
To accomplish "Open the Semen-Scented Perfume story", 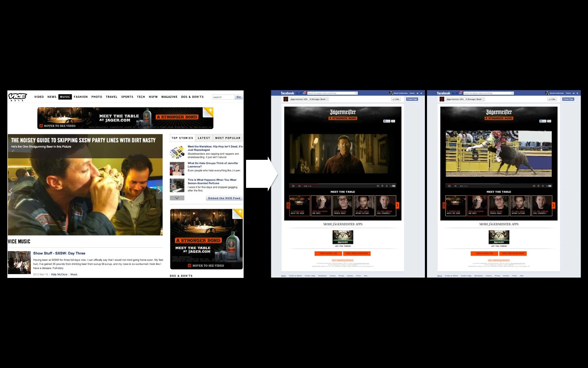I will (x=212, y=182).
